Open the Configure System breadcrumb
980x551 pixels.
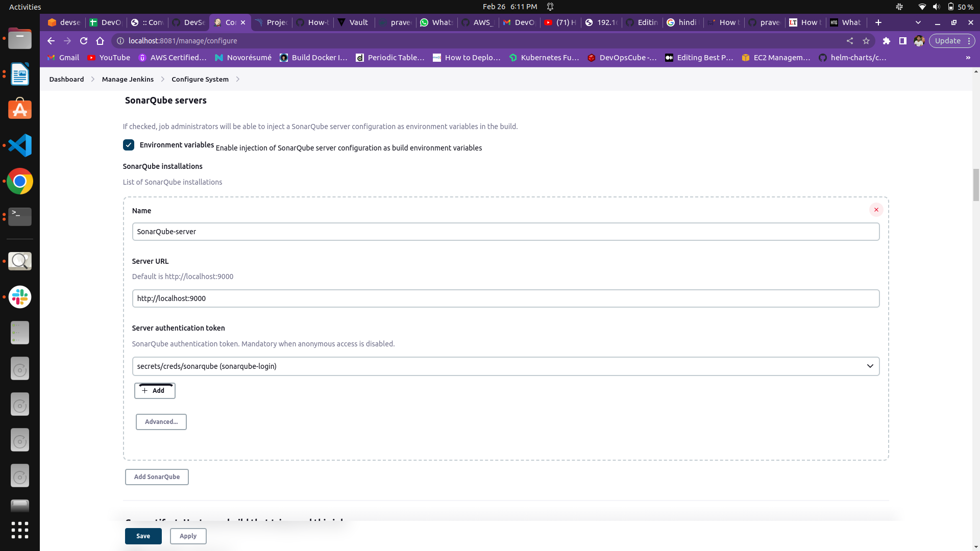200,79
